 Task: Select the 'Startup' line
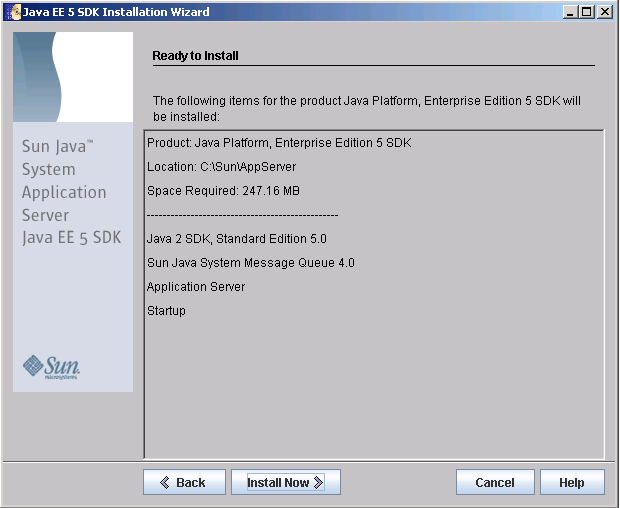pyautogui.click(x=166, y=311)
